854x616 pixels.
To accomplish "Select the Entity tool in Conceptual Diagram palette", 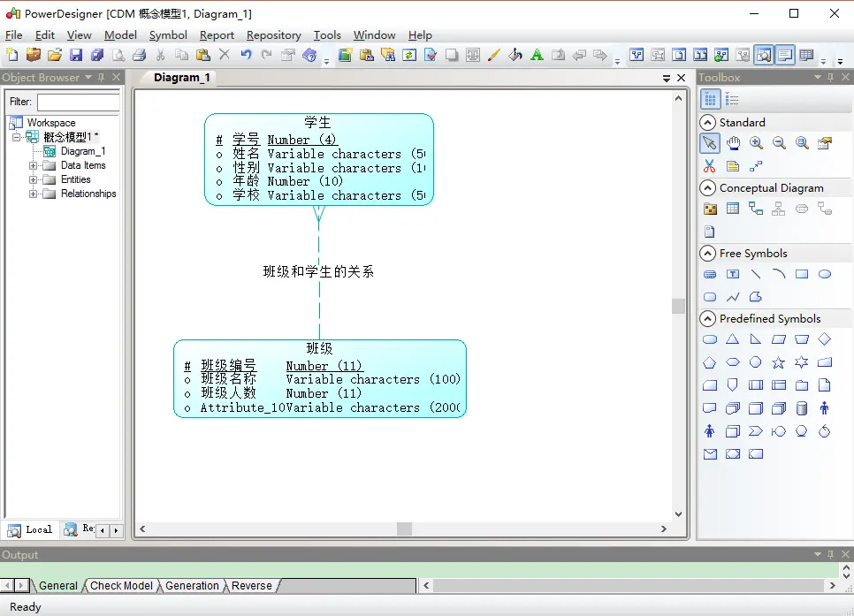I will point(732,209).
